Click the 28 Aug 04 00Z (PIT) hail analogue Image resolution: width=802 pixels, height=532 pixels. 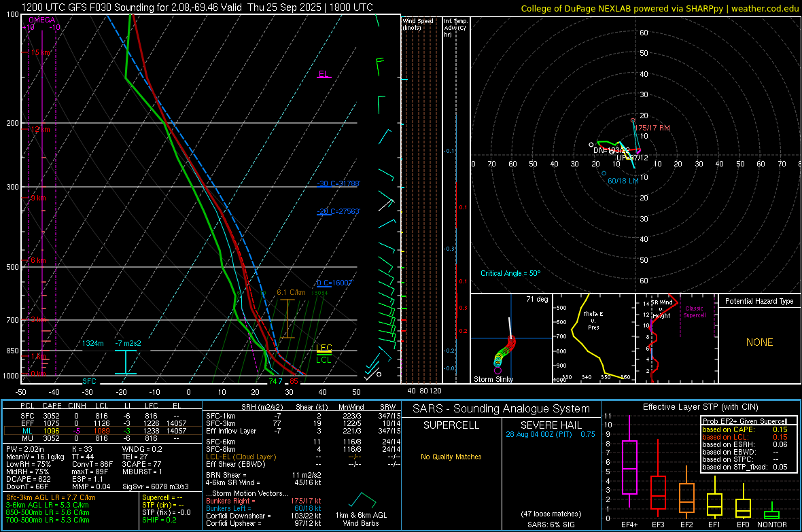click(x=539, y=433)
